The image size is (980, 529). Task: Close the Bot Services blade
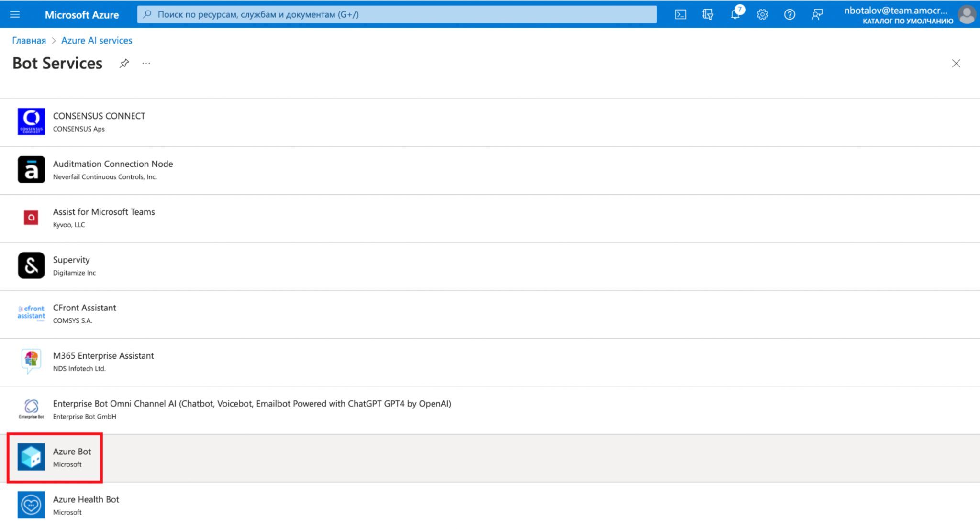pos(956,63)
